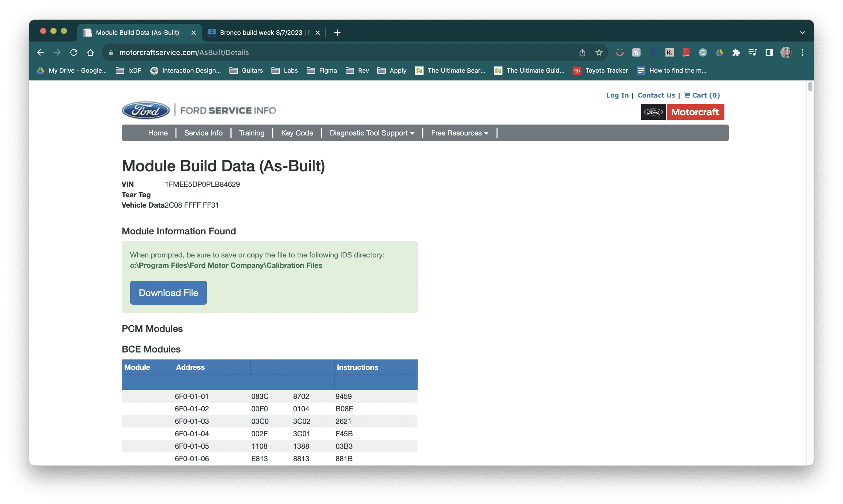Bookmark this page with the star icon
Viewport: 843px width, 504px height.
[x=599, y=52]
